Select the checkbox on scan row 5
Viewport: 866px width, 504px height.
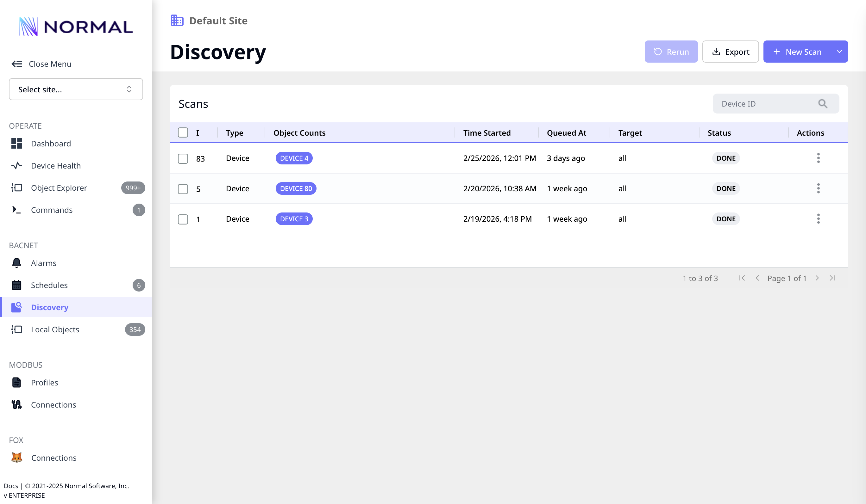183,188
